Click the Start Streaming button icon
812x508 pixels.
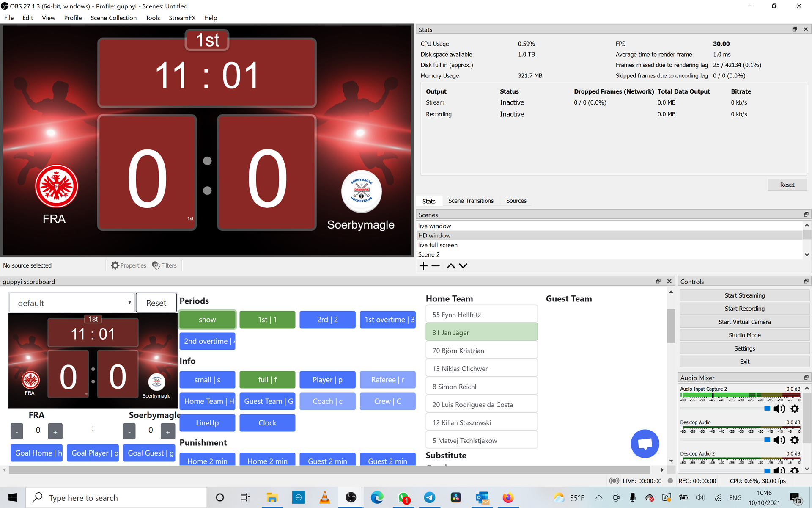pyautogui.click(x=744, y=295)
